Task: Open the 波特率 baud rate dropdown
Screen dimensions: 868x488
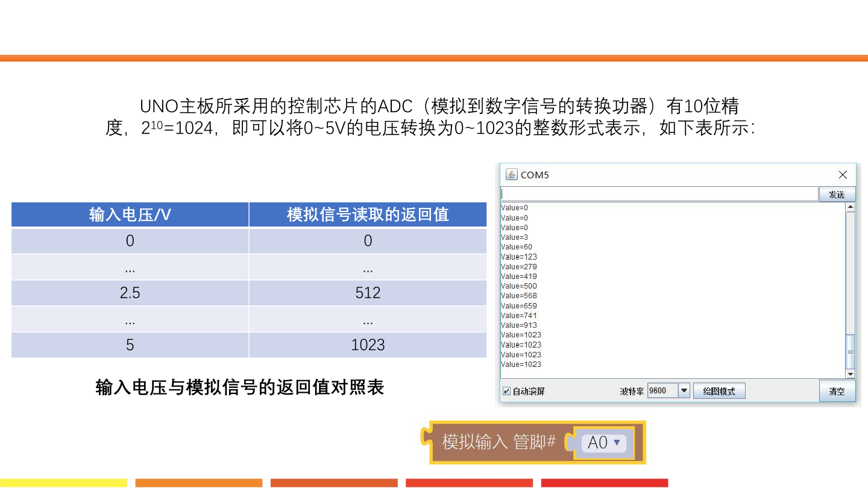Action: tap(685, 390)
